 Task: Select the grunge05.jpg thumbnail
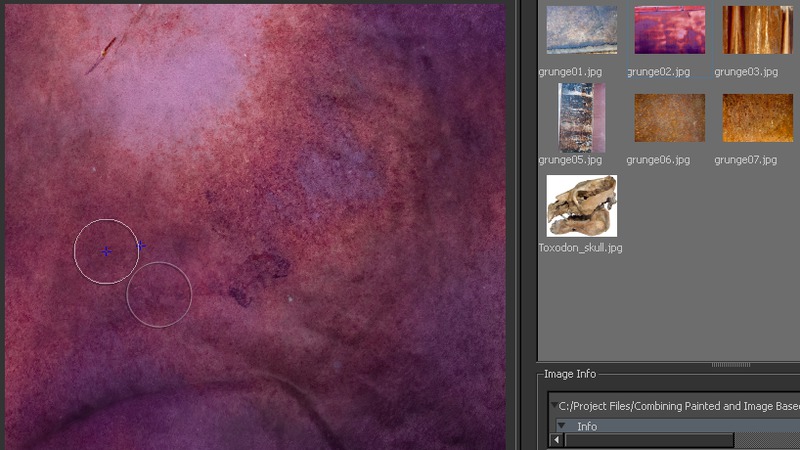coord(582,118)
